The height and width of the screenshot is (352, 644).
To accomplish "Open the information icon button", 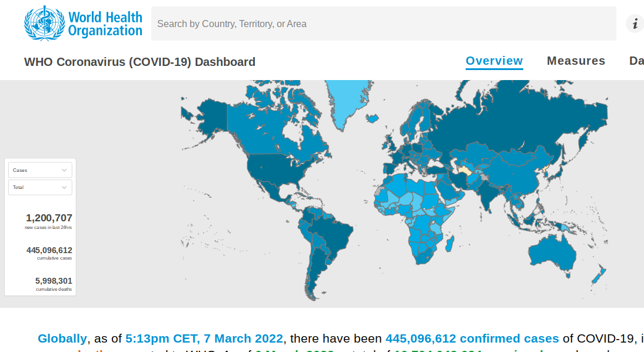I will tap(635, 24).
